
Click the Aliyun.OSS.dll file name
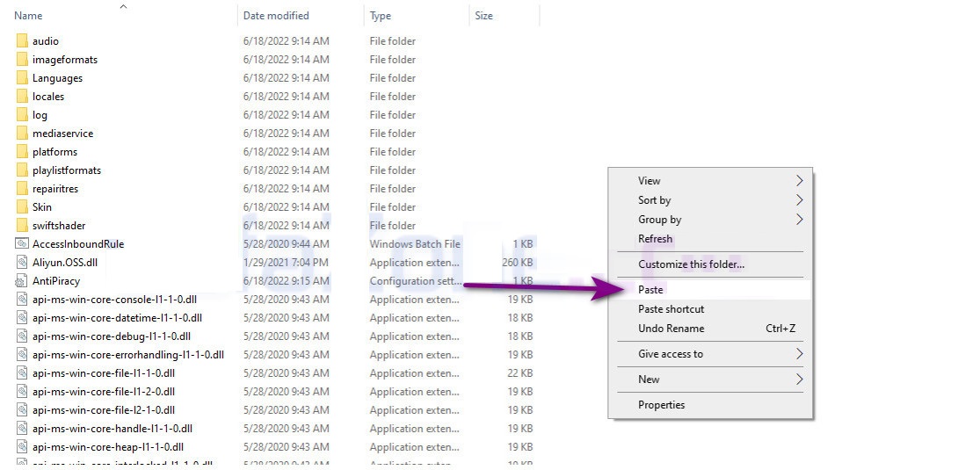pos(65,263)
